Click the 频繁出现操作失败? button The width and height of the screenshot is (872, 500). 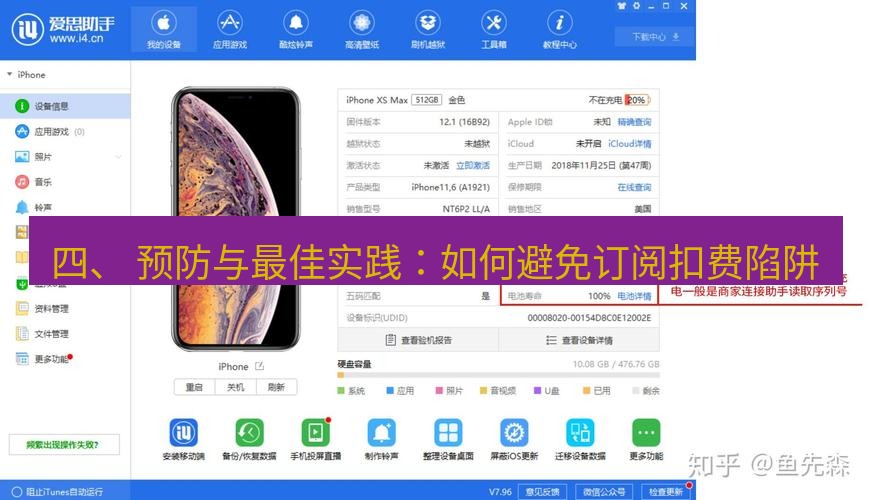coord(64,444)
